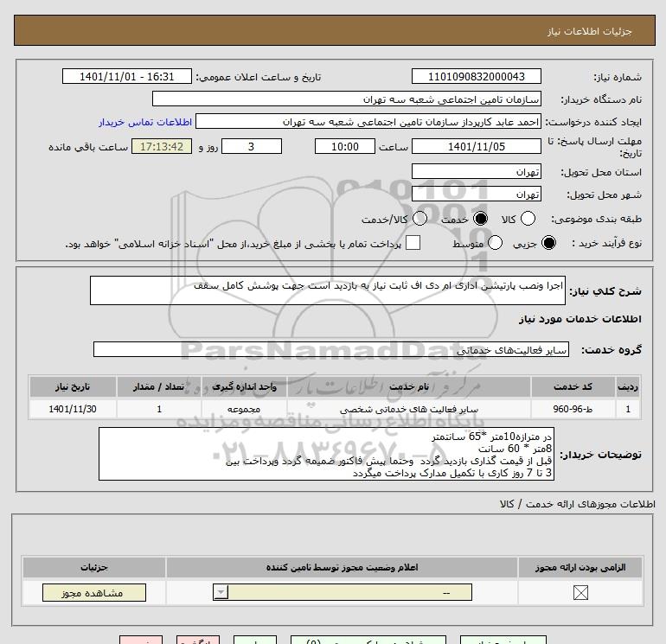Click the مشاهده مجوز button
This screenshot has width=666, height=644.
point(94,593)
